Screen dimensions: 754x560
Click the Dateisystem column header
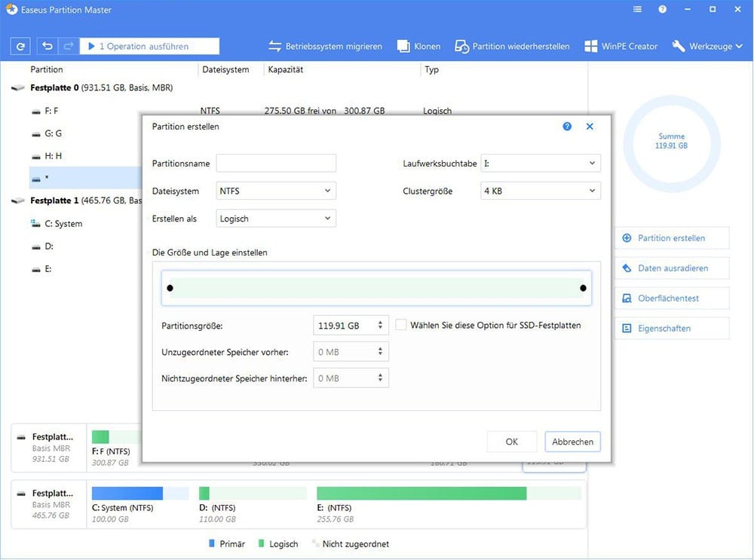tap(225, 69)
